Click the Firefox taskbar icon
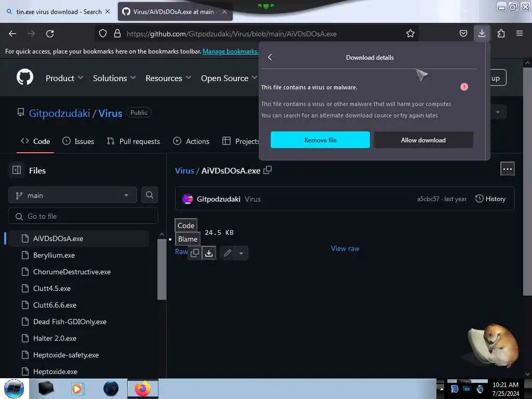This screenshot has width=532, height=399. [x=142, y=389]
